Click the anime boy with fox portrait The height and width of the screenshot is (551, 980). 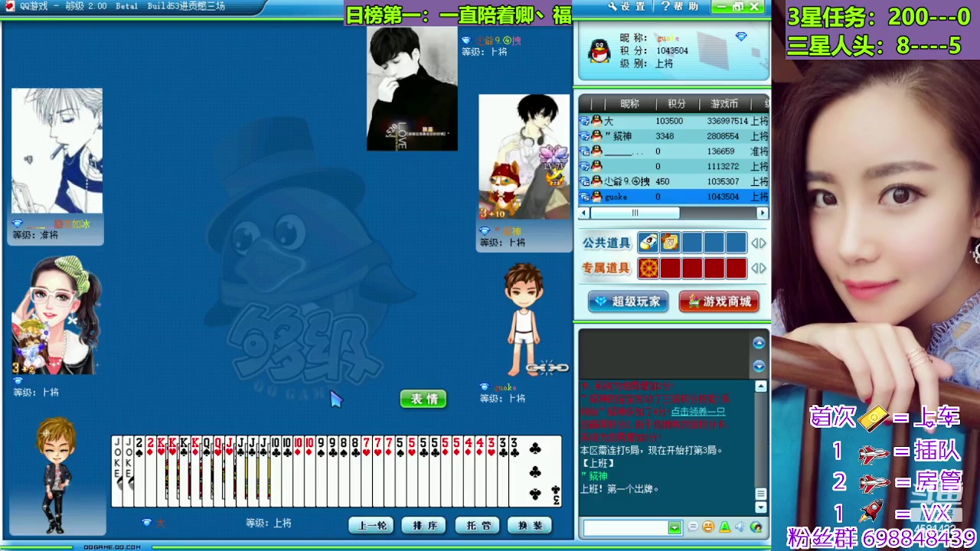(x=524, y=157)
